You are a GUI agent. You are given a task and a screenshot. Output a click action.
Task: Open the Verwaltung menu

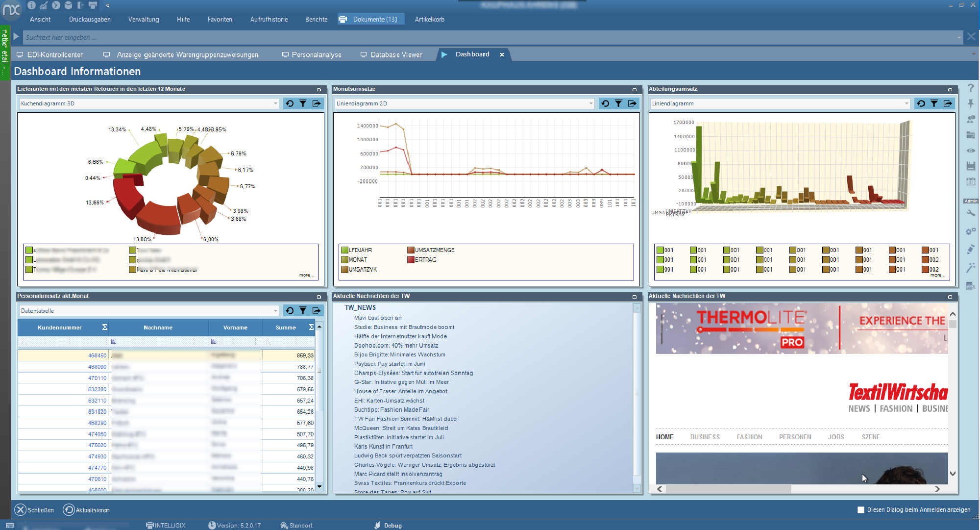pos(144,19)
